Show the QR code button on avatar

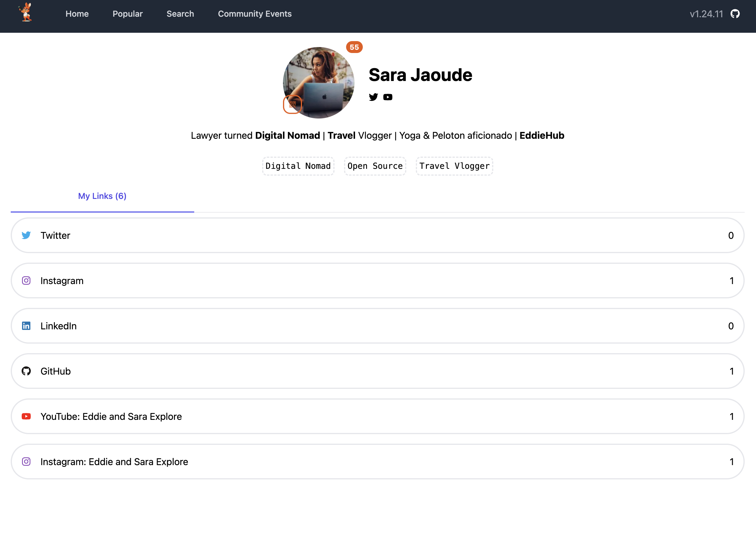tap(293, 104)
